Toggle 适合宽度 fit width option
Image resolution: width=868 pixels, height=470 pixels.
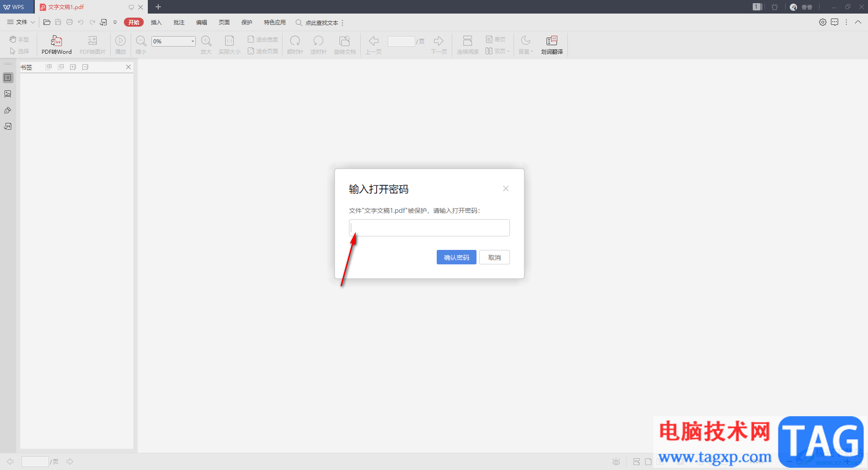point(263,39)
